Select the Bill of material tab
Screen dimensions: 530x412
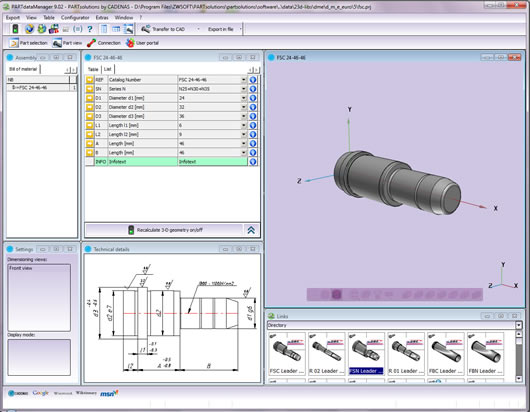pyautogui.click(x=23, y=69)
